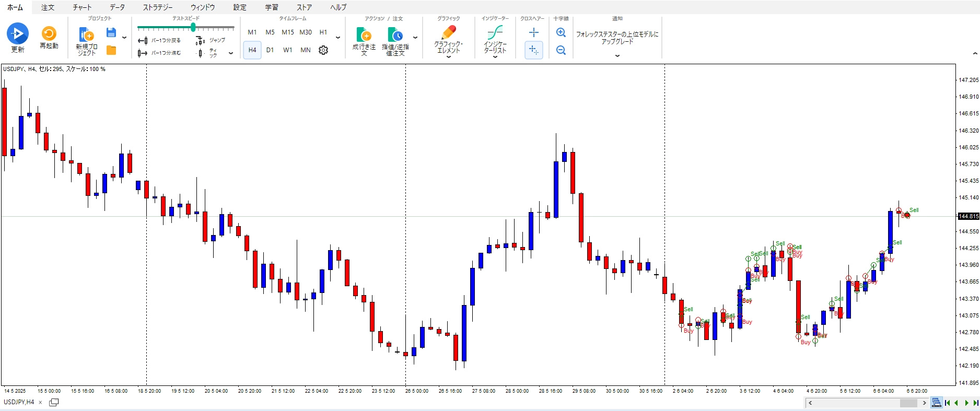Click the upgrade notification link
The width and height of the screenshot is (980, 411).
[x=617, y=38]
